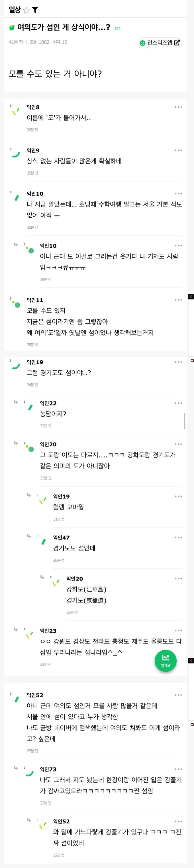
Task: Show more options on 익인11's comment
Action: 178,300
